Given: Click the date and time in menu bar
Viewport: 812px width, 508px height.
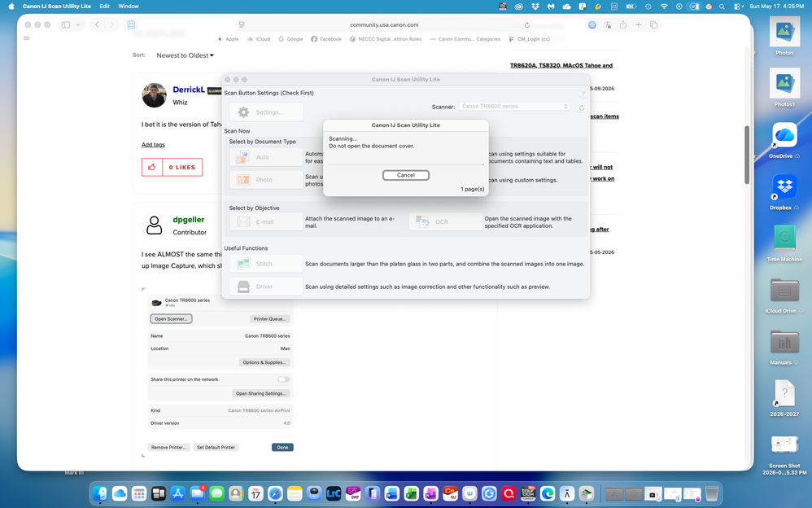Looking at the screenshot, I should coord(777,7).
